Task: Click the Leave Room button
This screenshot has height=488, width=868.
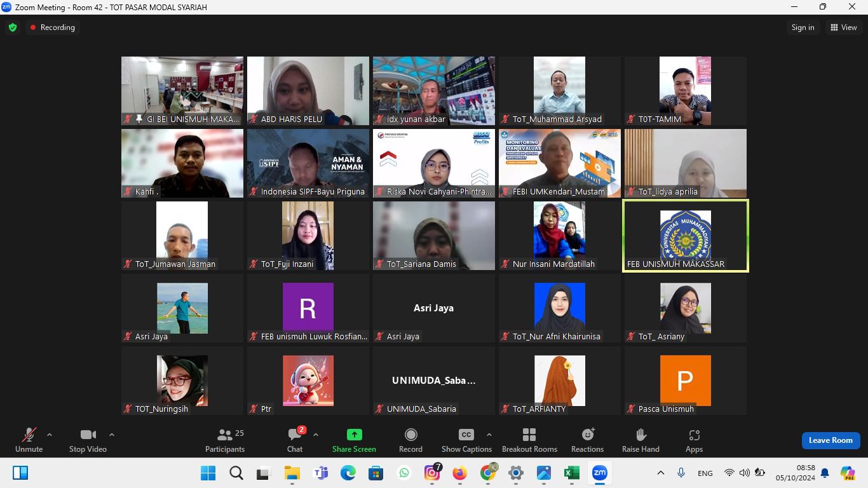Action: [831, 440]
